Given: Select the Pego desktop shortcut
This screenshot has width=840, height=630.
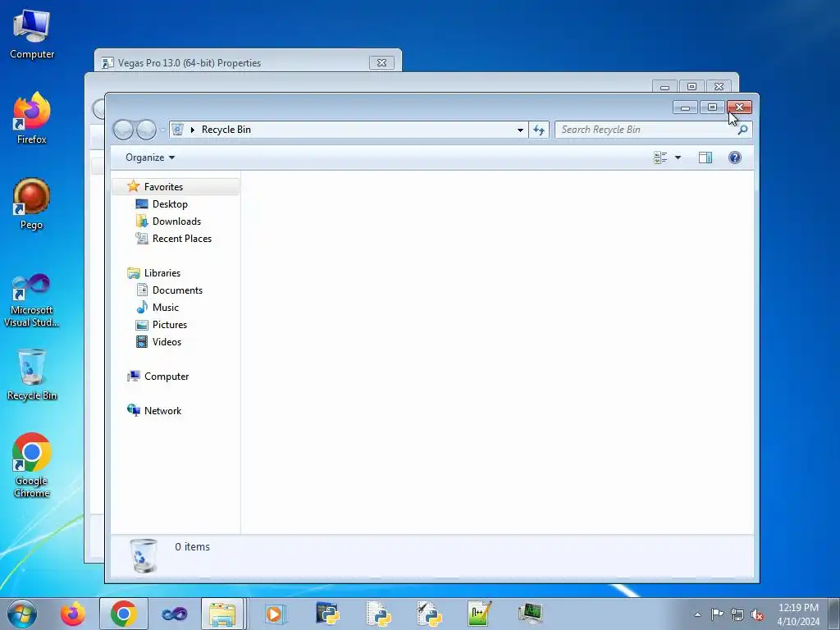Looking at the screenshot, I should [32, 204].
